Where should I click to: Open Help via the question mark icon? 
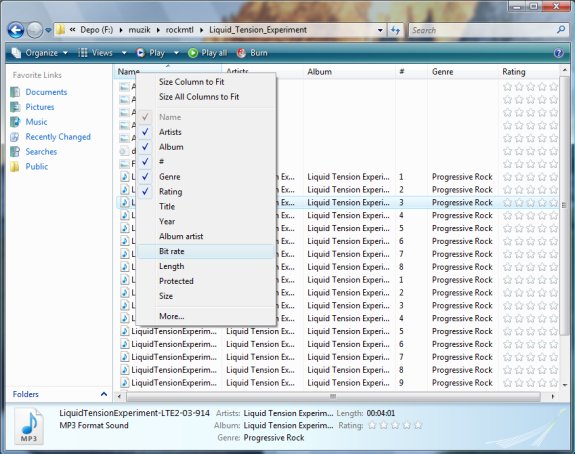558,53
